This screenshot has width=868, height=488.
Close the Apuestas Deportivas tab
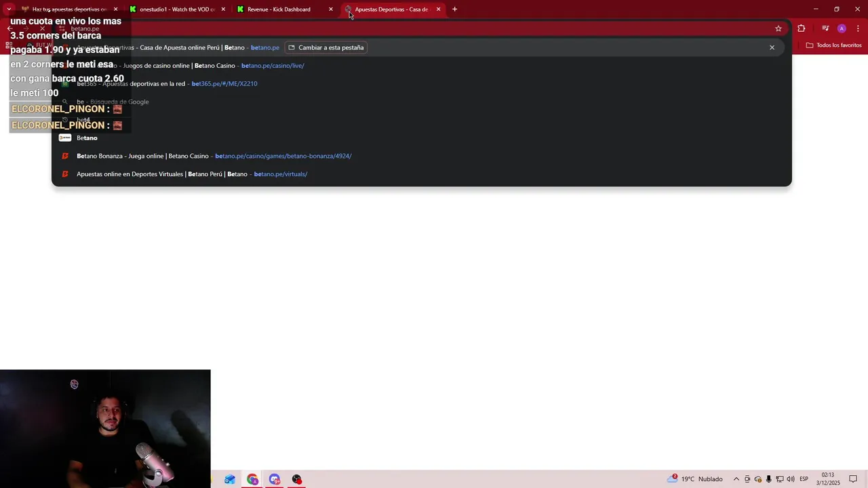(438, 9)
